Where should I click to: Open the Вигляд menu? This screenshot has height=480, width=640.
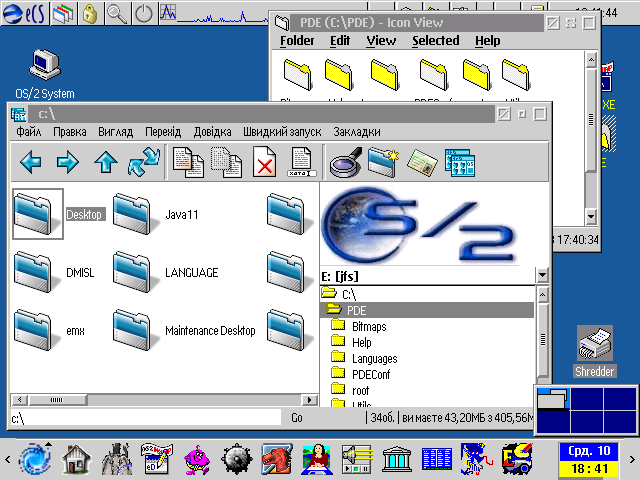116,131
